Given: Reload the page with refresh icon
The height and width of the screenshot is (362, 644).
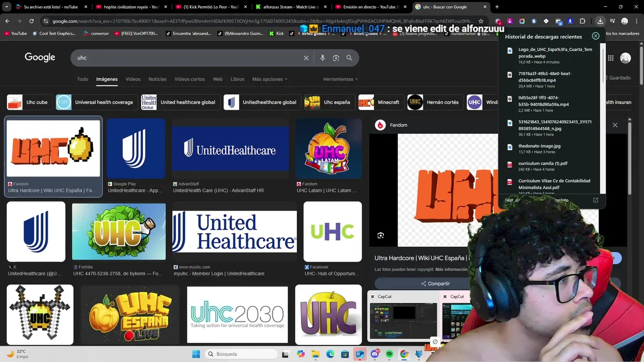Looking at the screenshot, I should (x=31, y=21).
